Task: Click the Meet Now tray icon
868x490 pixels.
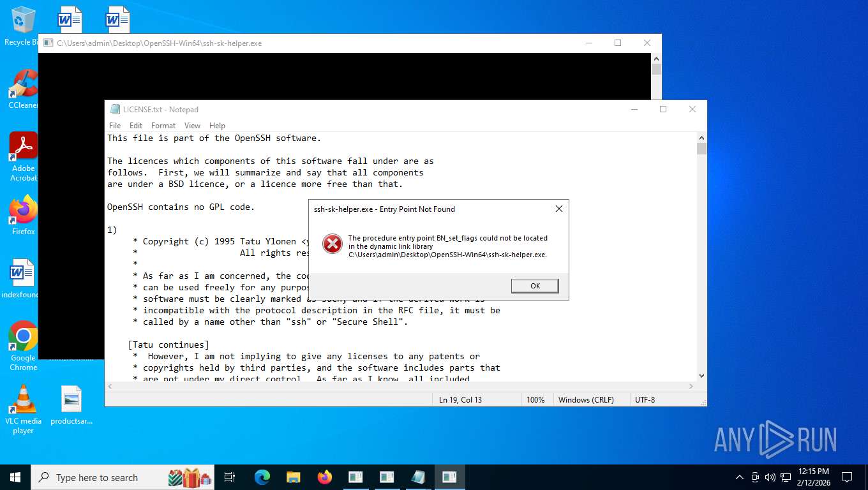Action: tap(755, 477)
